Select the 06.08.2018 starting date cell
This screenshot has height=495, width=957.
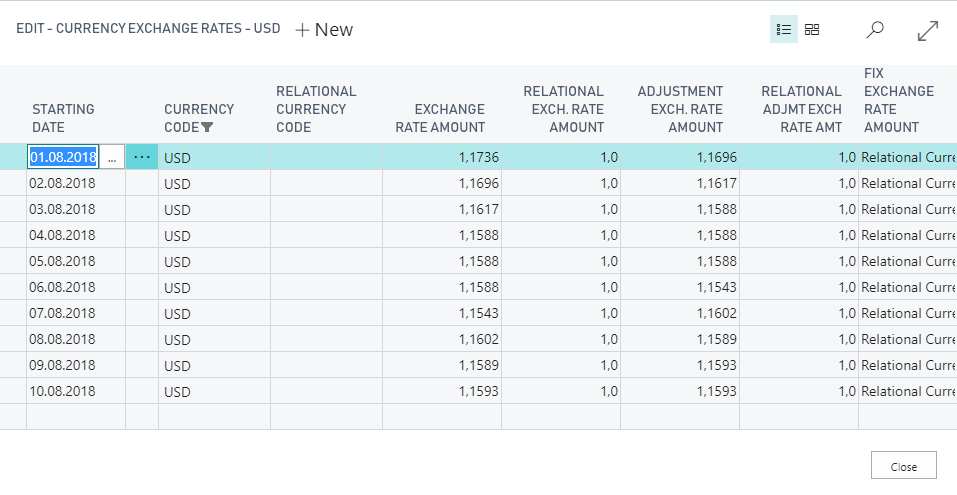(x=76, y=287)
